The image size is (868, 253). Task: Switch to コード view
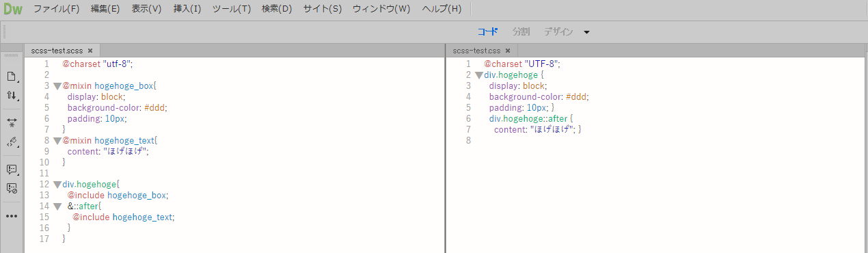pos(488,32)
